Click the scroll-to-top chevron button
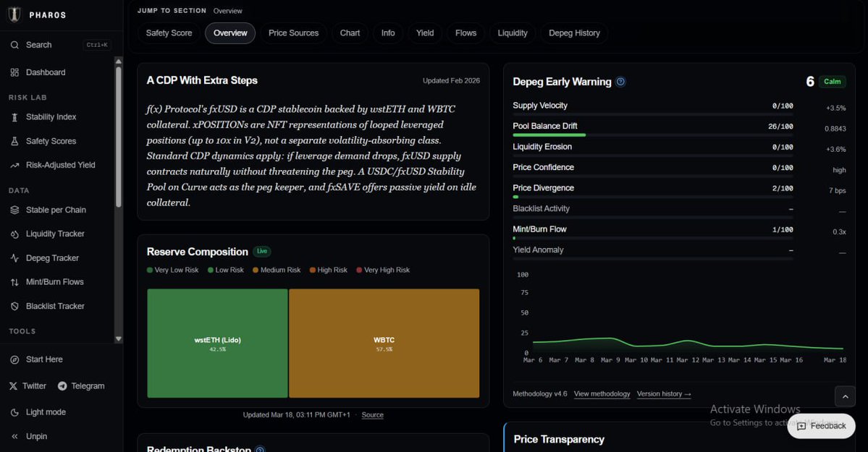868x452 pixels. pyautogui.click(x=846, y=397)
